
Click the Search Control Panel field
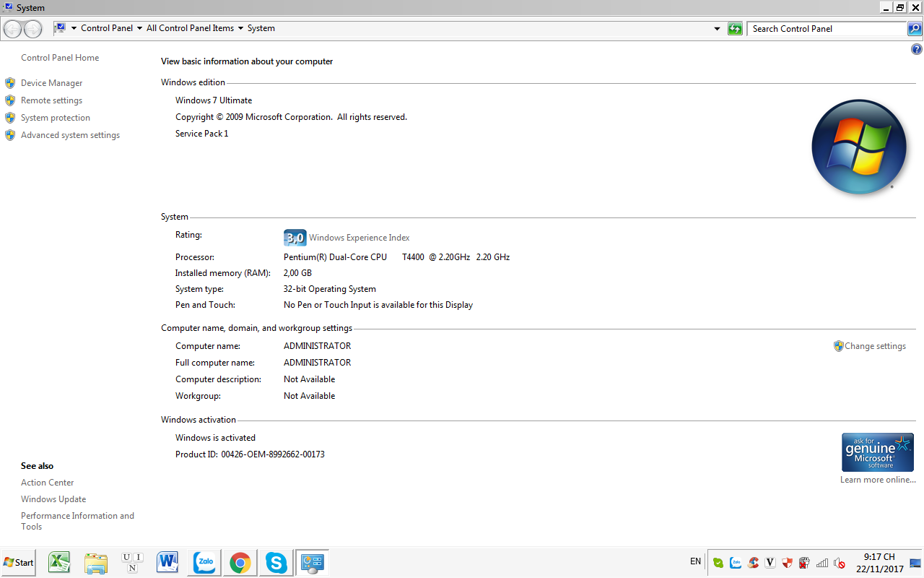click(827, 29)
